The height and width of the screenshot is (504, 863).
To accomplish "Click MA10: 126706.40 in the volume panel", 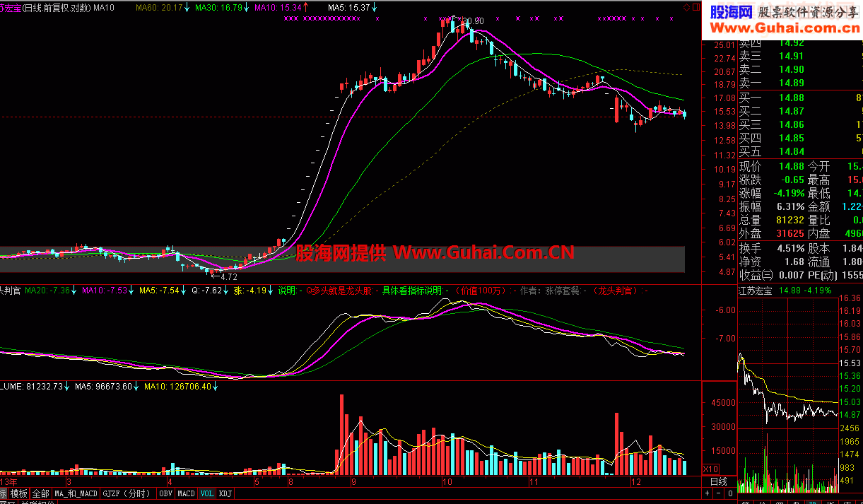I will click(x=180, y=387).
